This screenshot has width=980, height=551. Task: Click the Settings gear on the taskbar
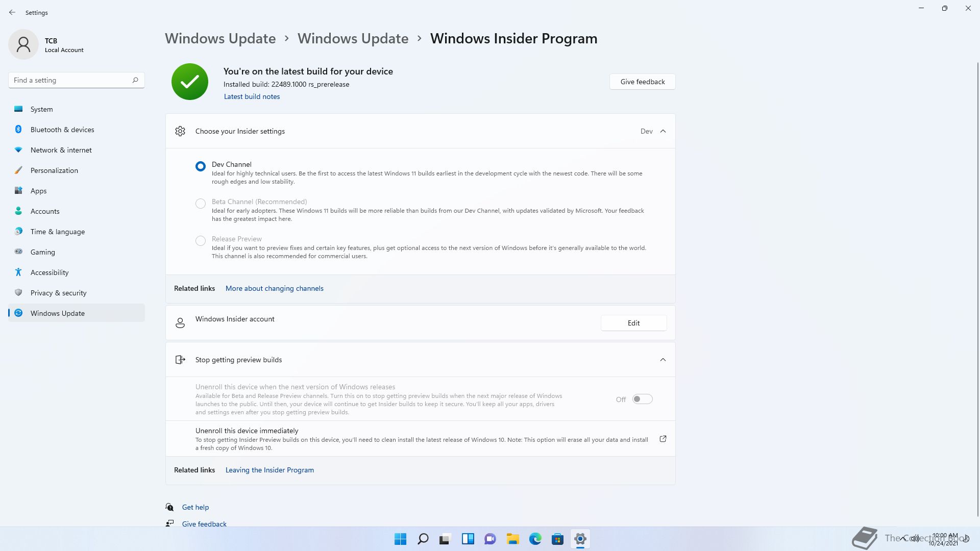pos(580,539)
